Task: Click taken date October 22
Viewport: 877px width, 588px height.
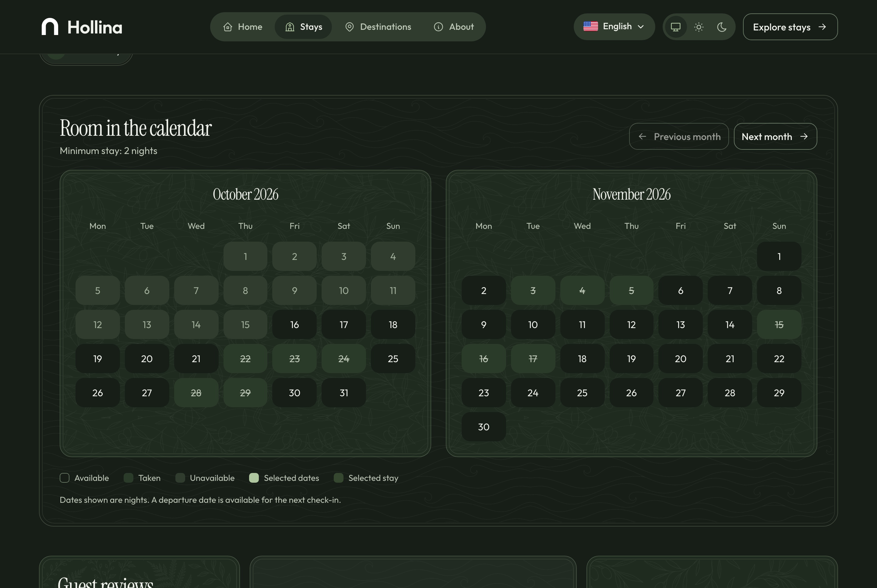Action: coord(245,359)
